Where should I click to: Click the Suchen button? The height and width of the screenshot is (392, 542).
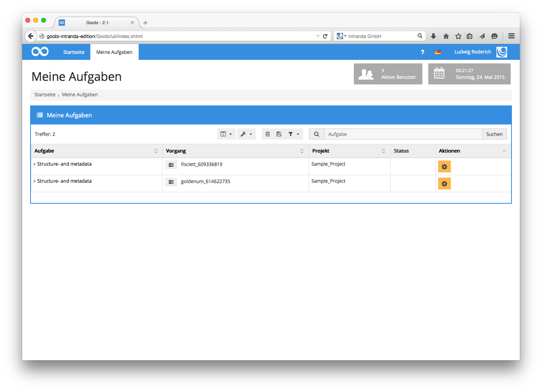coord(494,134)
